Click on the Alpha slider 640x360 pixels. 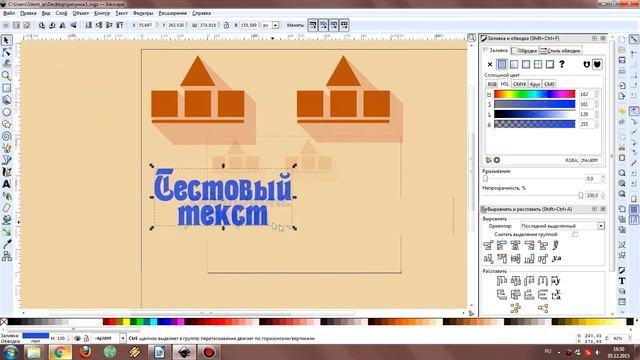click(534, 124)
